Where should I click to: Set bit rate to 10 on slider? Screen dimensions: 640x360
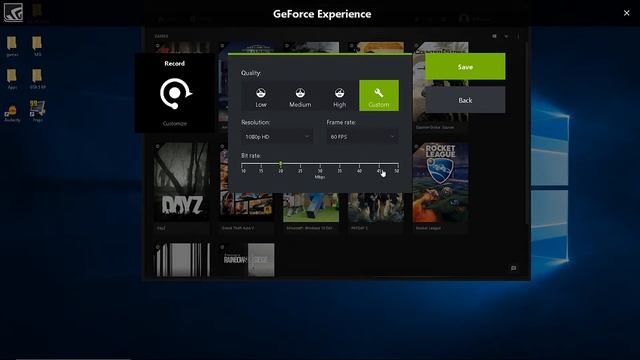(242, 164)
